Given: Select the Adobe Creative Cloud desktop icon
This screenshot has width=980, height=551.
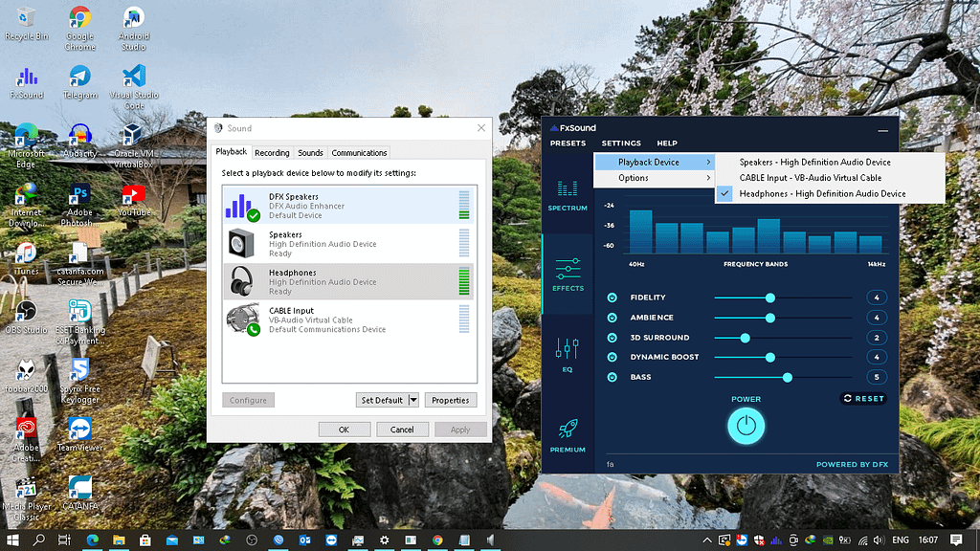Looking at the screenshot, I should coord(26,440).
